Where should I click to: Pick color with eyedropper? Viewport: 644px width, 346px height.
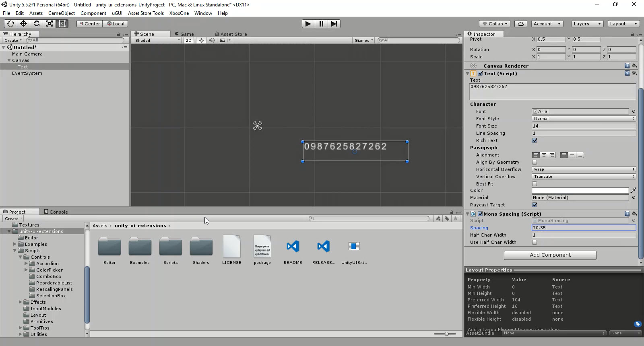(x=634, y=190)
